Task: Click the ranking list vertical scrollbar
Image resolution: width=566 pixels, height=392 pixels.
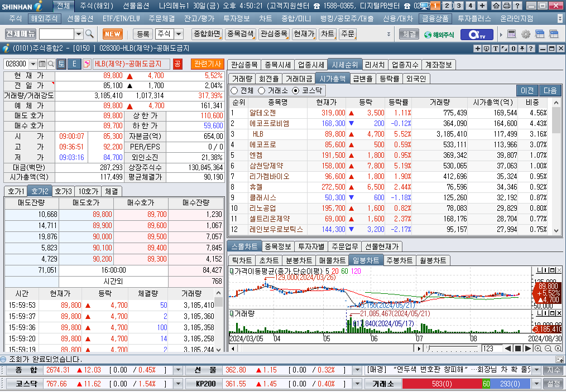Action: [x=557, y=166]
